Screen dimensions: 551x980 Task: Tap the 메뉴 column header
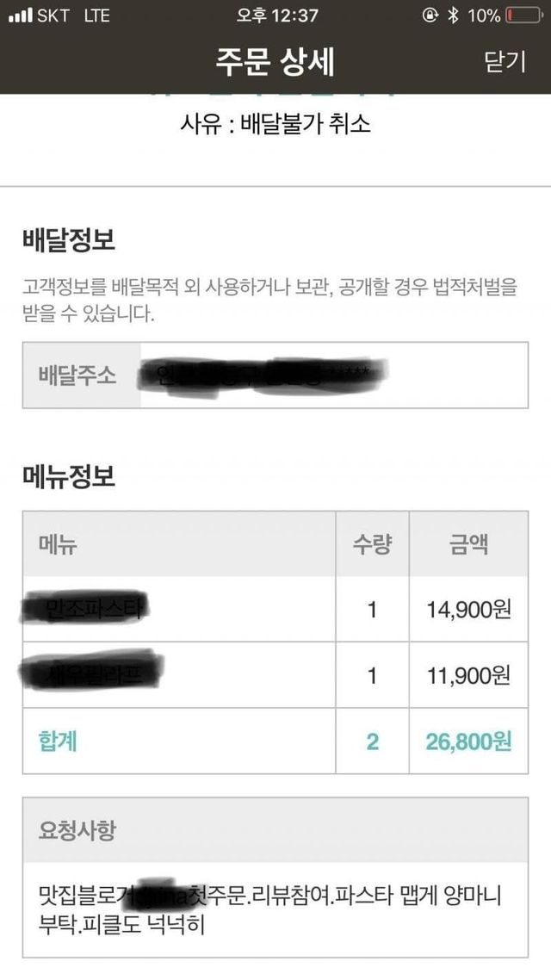57,544
